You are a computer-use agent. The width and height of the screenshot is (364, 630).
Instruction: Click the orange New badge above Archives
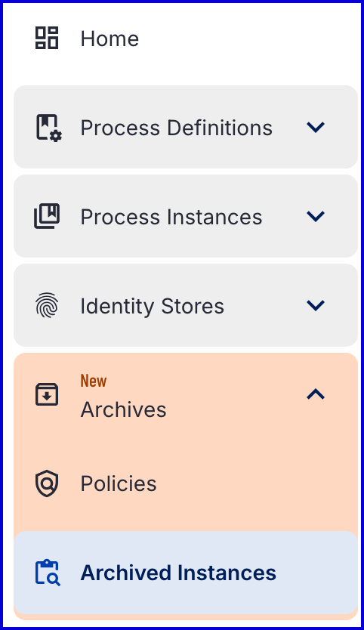[93, 381]
